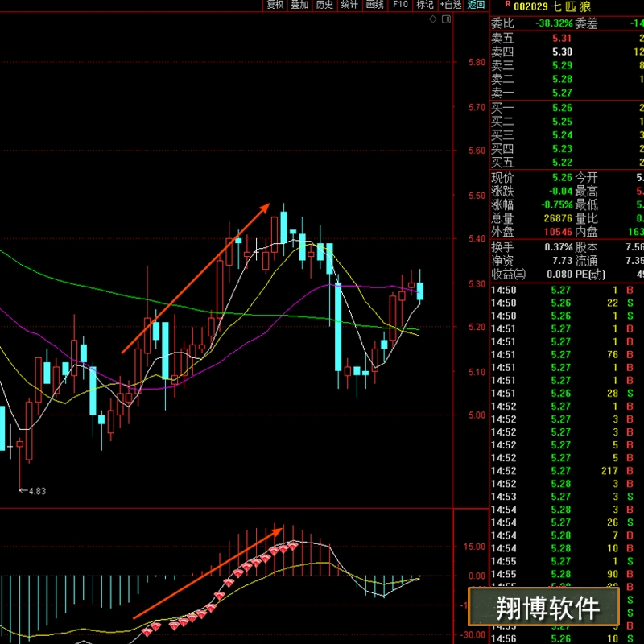
Task: Click the 4.83 low price label on chart
Action: click(37, 491)
